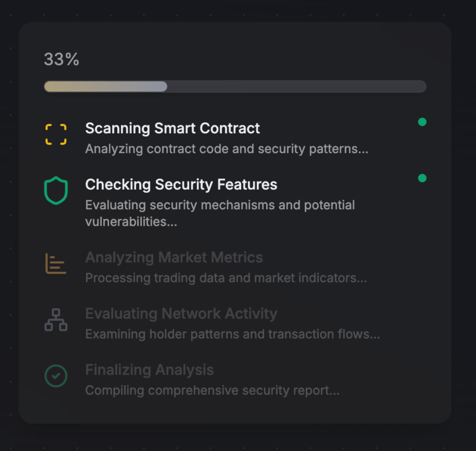Select the Finalizing Analysis heading

coord(149,370)
